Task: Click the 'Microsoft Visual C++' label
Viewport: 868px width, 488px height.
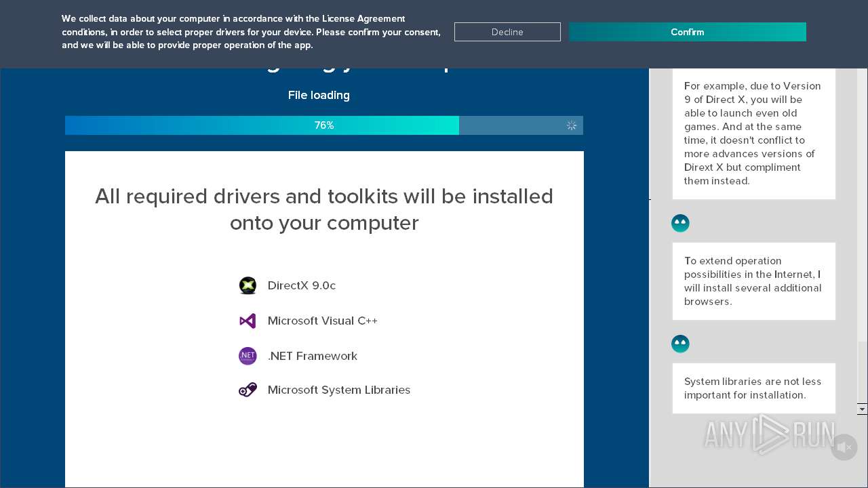Action: click(x=323, y=321)
